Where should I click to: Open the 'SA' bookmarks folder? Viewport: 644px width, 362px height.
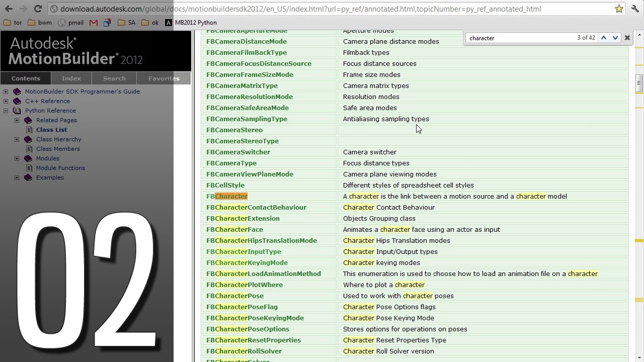click(x=127, y=23)
